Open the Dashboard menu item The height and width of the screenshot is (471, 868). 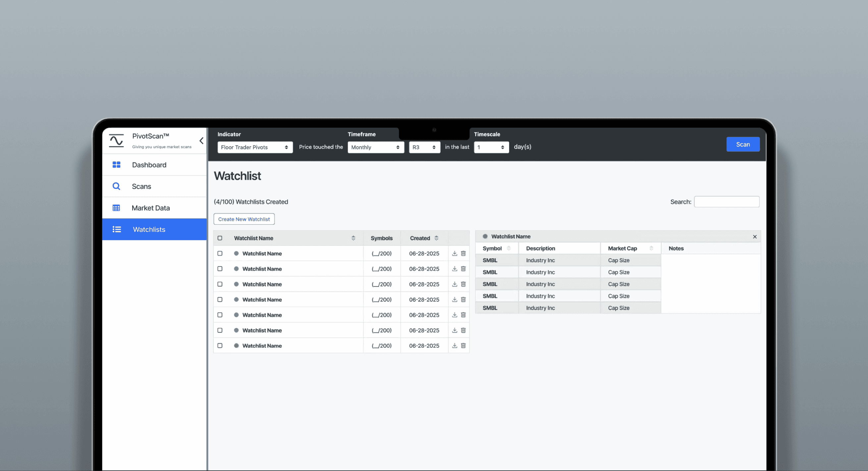point(154,165)
